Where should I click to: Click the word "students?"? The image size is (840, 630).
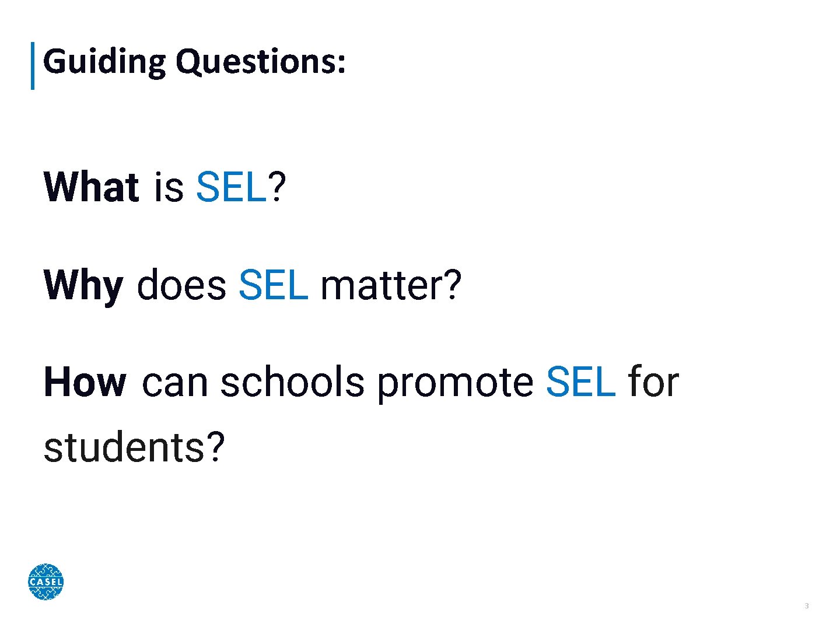(x=134, y=447)
